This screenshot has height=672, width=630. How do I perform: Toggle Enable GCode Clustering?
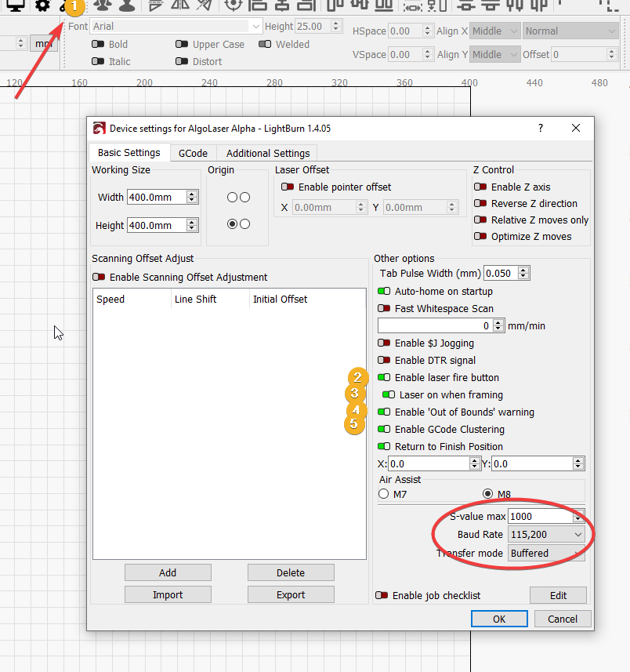[x=384, y=429]
